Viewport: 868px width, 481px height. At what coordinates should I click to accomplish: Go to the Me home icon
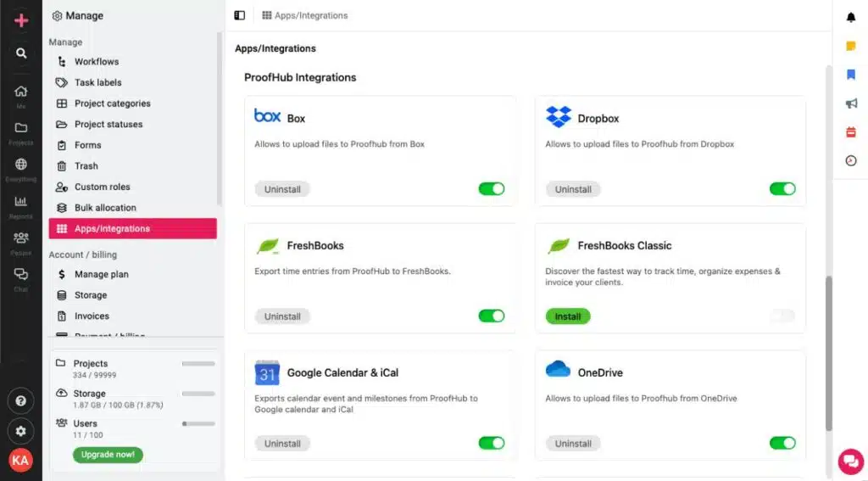tap(21, 92)
